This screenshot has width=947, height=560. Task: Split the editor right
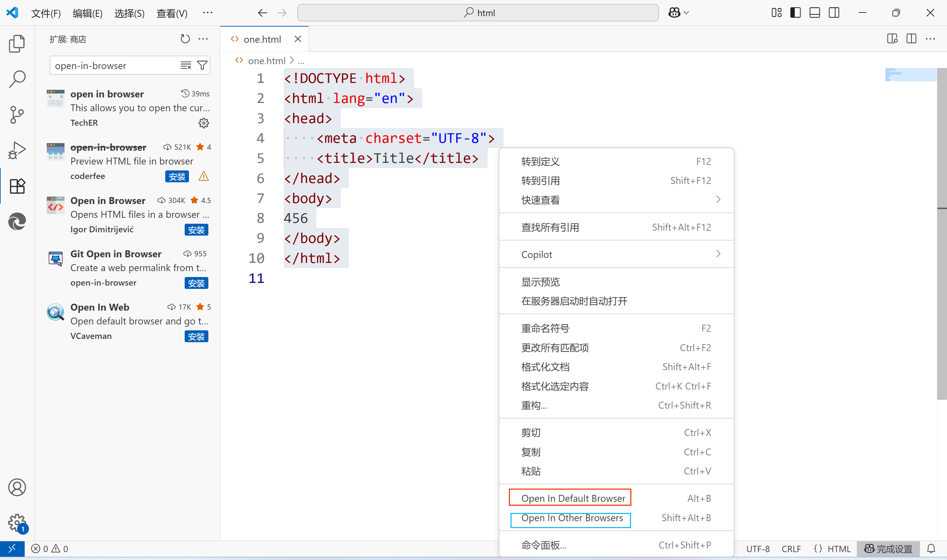click(x=911, y=39)
